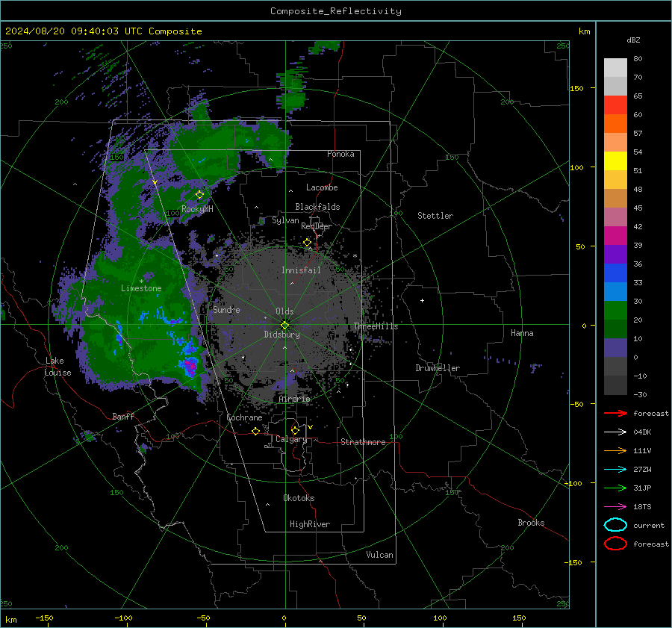Screen dimensions: 672x628
Task: Click the Lacombe label
Action: point(322,187)
